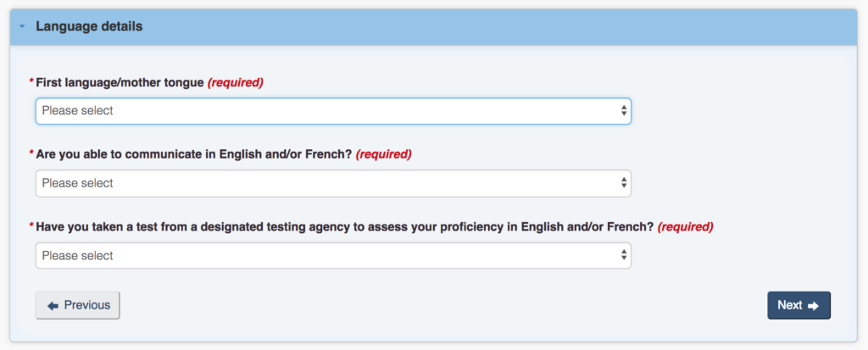The width and height of the screenshot is (868, 350).
Task: Click the arrows on the First language select
Action: pos(624,111)
